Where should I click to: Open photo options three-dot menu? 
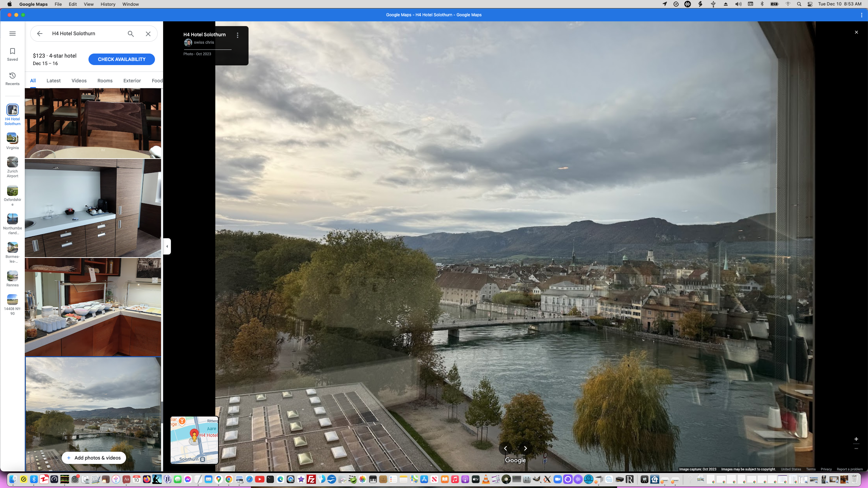tap(238, 35)
